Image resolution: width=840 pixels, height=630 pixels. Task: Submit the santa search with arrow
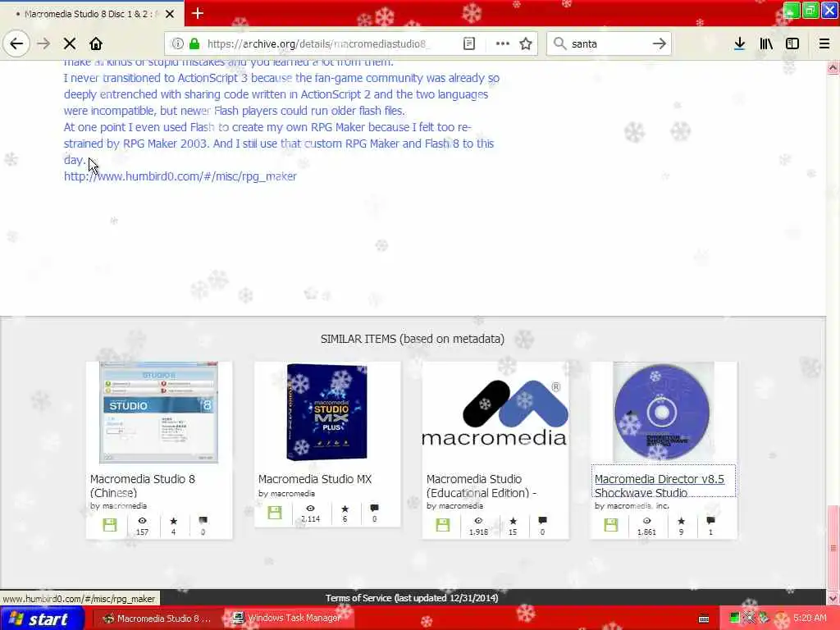point(659,44)
